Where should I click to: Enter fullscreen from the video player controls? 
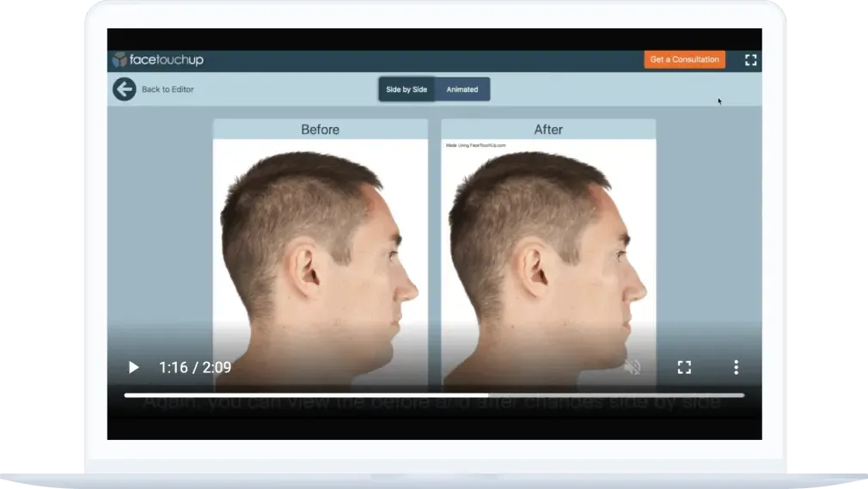pyautogui.click(x=684, y=368)
